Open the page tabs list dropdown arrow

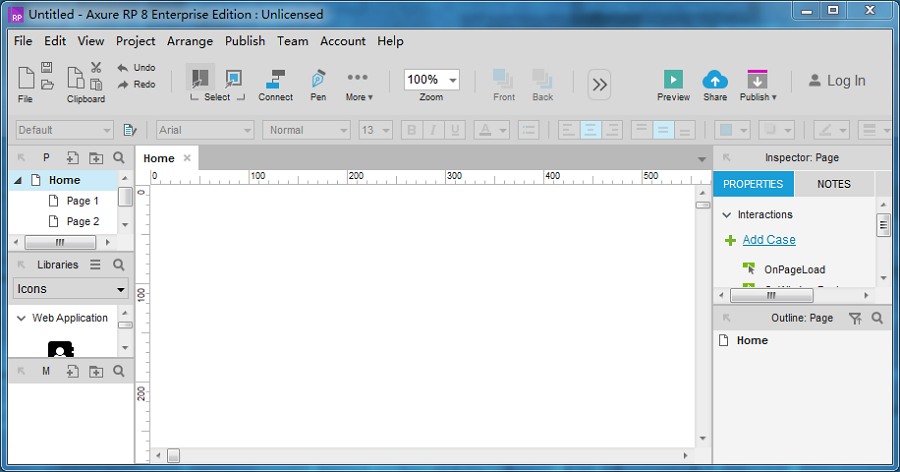coord(701,159)
